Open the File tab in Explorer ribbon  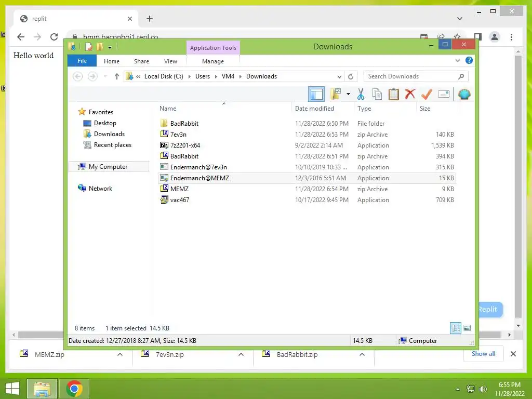coord(82,61)
